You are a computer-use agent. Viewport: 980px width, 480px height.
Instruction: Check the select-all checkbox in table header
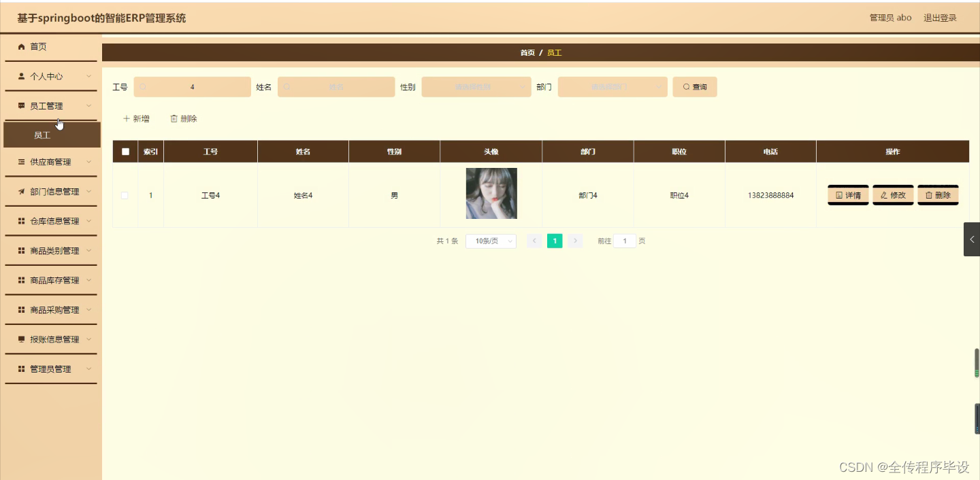125,151
